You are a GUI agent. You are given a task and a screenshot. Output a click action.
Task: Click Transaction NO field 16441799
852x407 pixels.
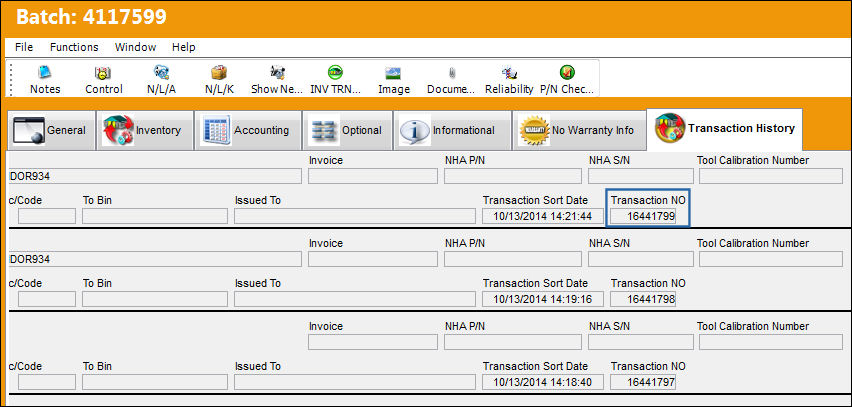click(643, 216)
